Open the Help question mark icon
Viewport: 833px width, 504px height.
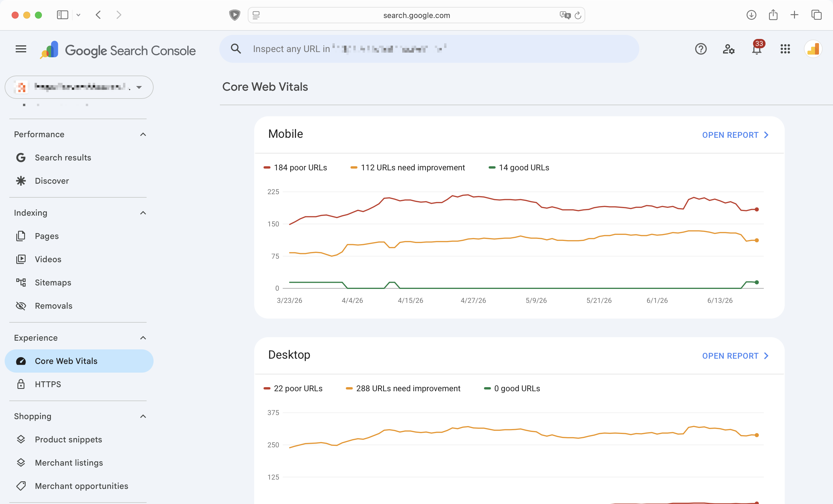[x=701, y=49]
